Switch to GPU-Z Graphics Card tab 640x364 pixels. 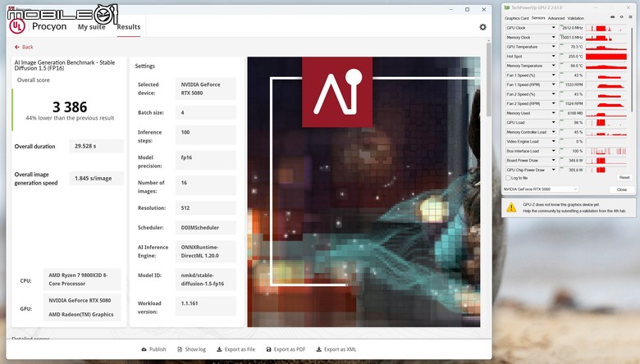click(516, 18)
